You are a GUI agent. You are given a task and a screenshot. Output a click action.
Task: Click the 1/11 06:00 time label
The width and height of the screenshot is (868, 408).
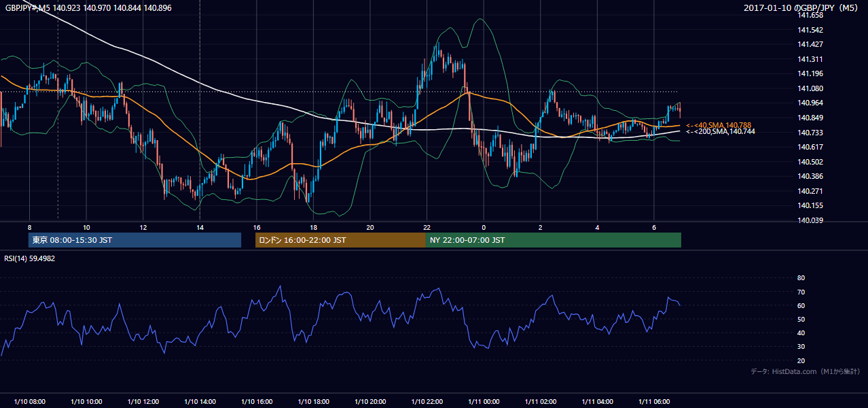(x=654, y=402)
